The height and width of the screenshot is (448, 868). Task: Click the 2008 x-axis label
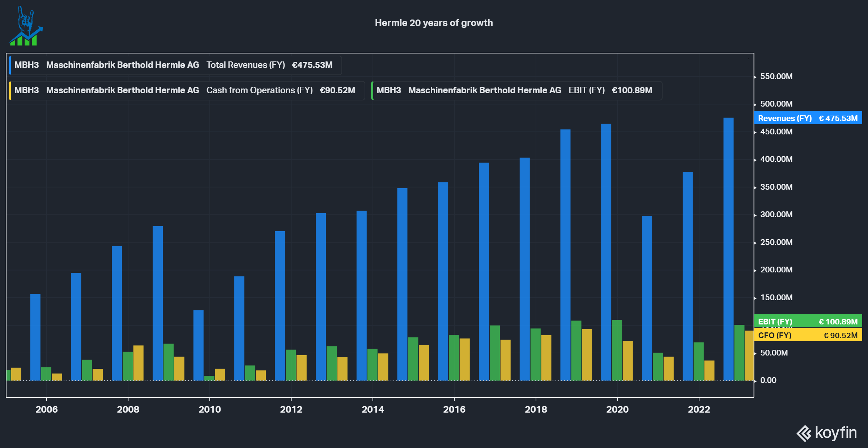[128, 409]
